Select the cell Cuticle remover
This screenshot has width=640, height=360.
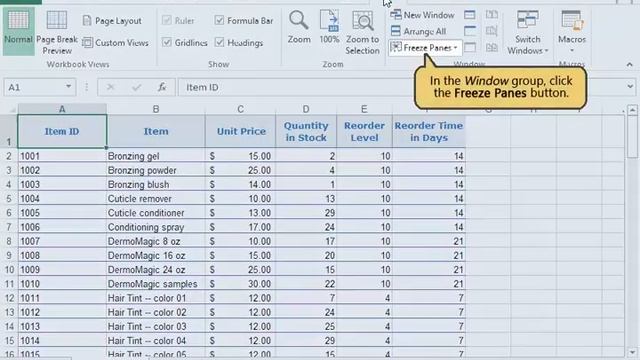click(x=156, y=199)
